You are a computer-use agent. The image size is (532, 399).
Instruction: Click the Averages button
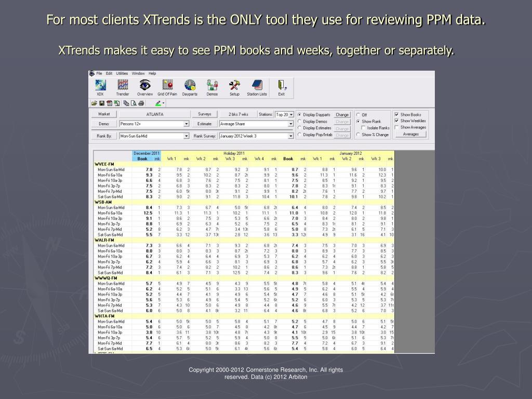click(411, 134)
